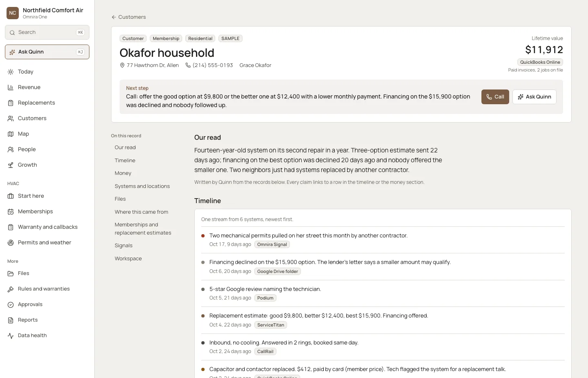Open Warranty and callbacks page
This screenshot has width=588, height=378.
coord(47,227)
